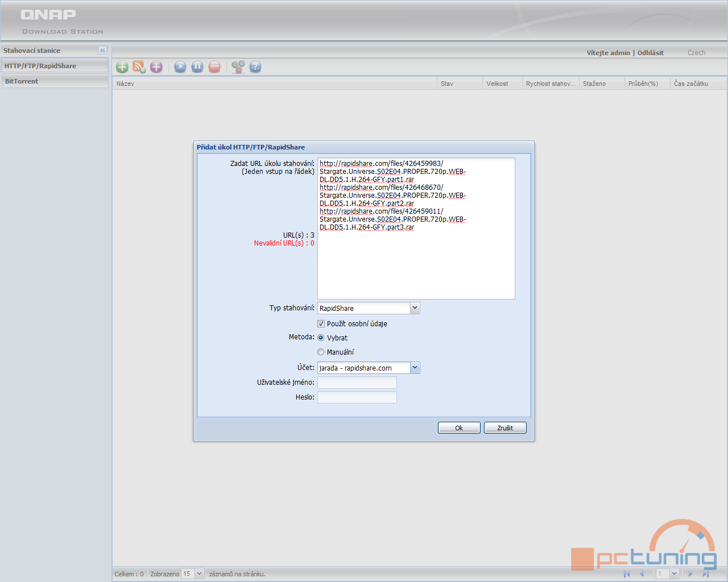Image resolution: width=728 pixels, height=582 pixels.
Task: Click the QNAP logo
Action: (x=48, y=15)
